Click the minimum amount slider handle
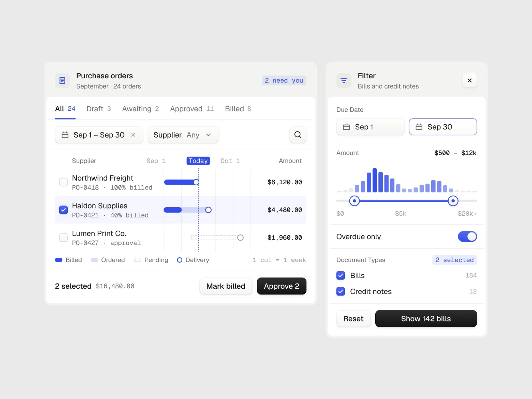 click(x=354, y=201)
